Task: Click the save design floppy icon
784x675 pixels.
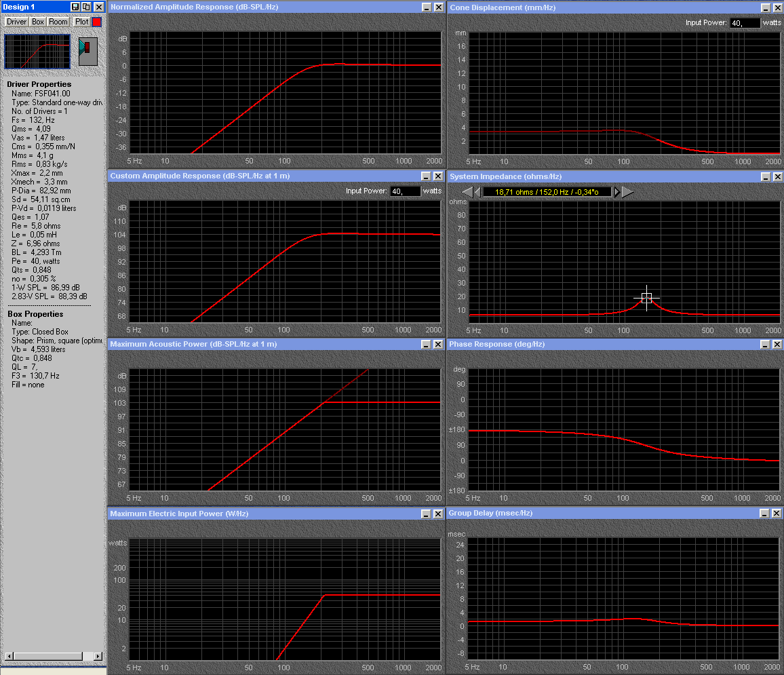Action: click(75, 7)
